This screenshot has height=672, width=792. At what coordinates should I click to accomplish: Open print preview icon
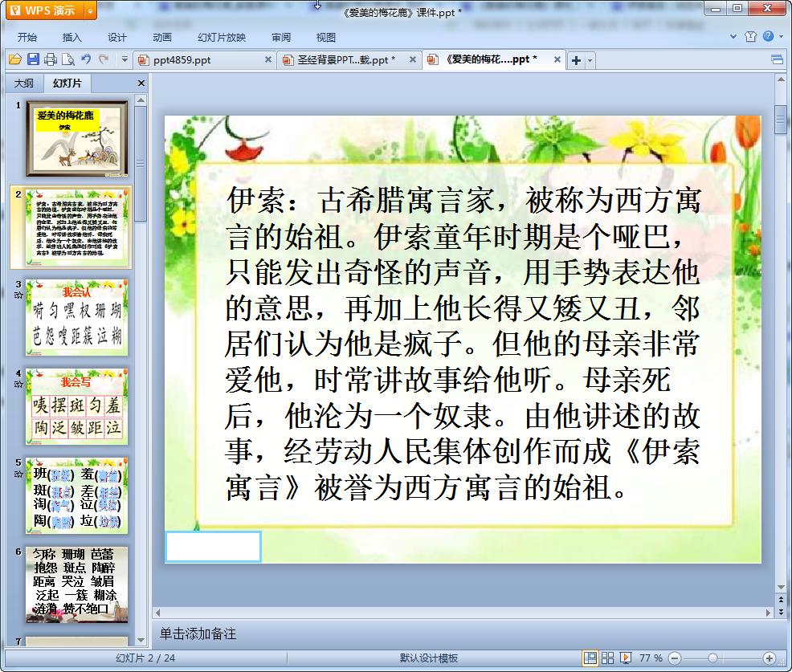pos(68,59)
